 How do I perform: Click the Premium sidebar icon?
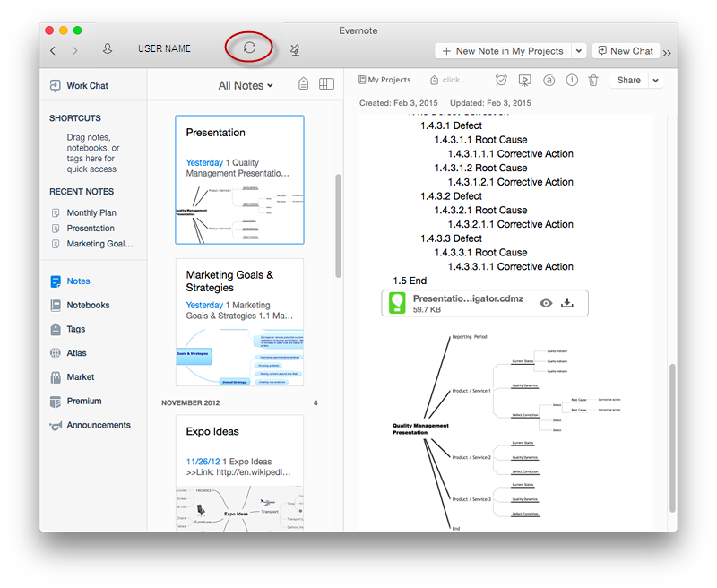coord(56,402)
